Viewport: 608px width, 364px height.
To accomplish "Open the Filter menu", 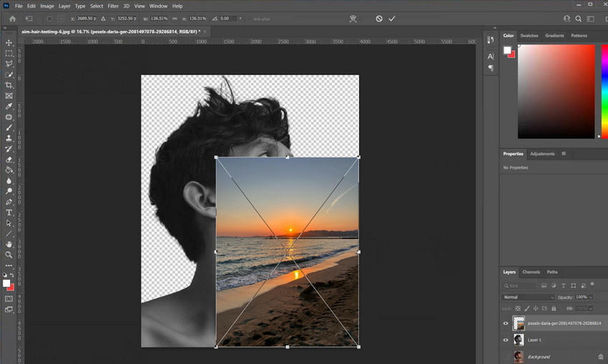I will coord(113,6).
